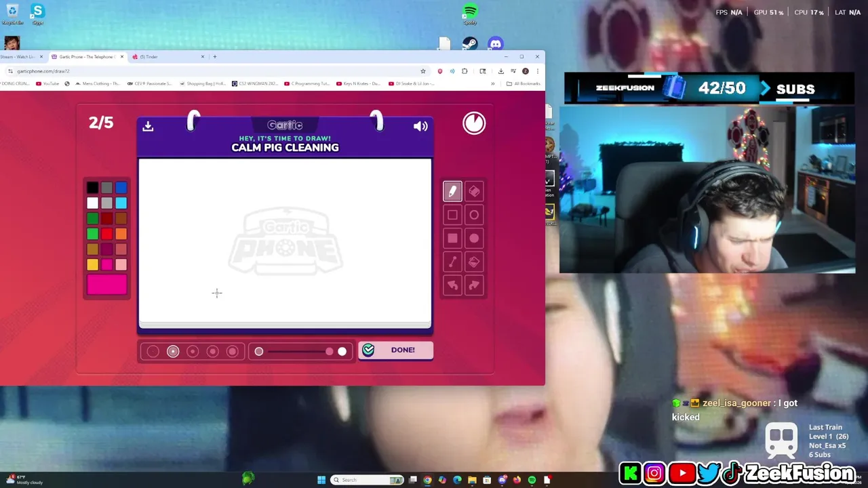Pick the bright red color swatch
Image resolution: width=868 pixels, height=488 pixels.
[x=106, y=234]
